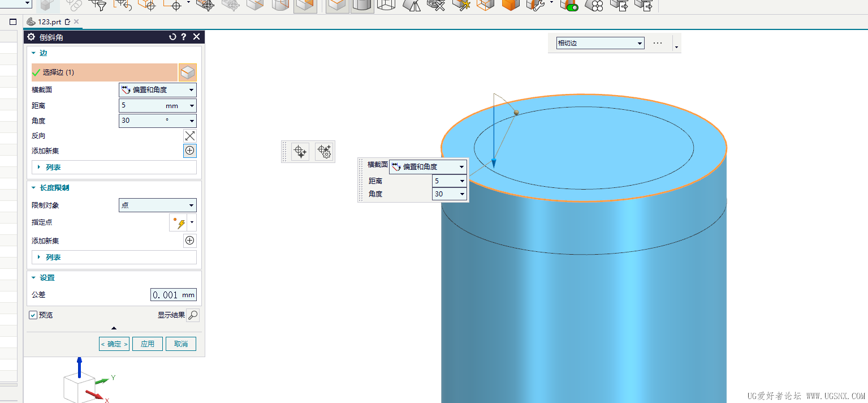Click the 显示结果 magnifier icon

pyautogui.click(x=193, y=315)
